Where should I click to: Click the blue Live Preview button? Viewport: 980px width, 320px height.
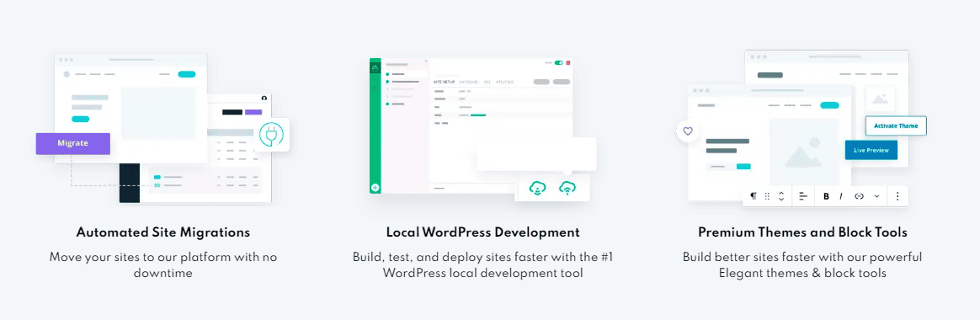[x=871, y=150]
